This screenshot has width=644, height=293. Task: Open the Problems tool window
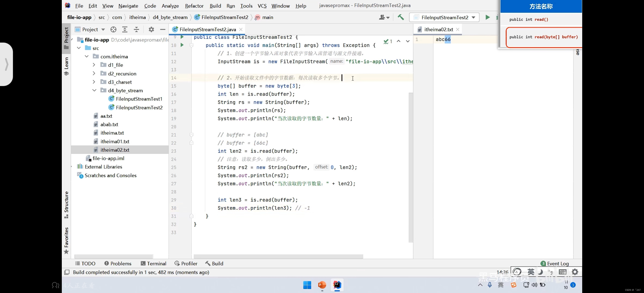tap(118, 263)
